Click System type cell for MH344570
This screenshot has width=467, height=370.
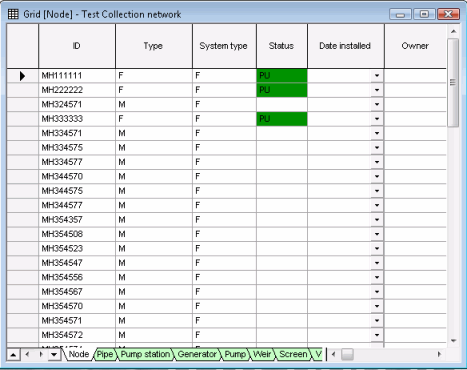224,176
